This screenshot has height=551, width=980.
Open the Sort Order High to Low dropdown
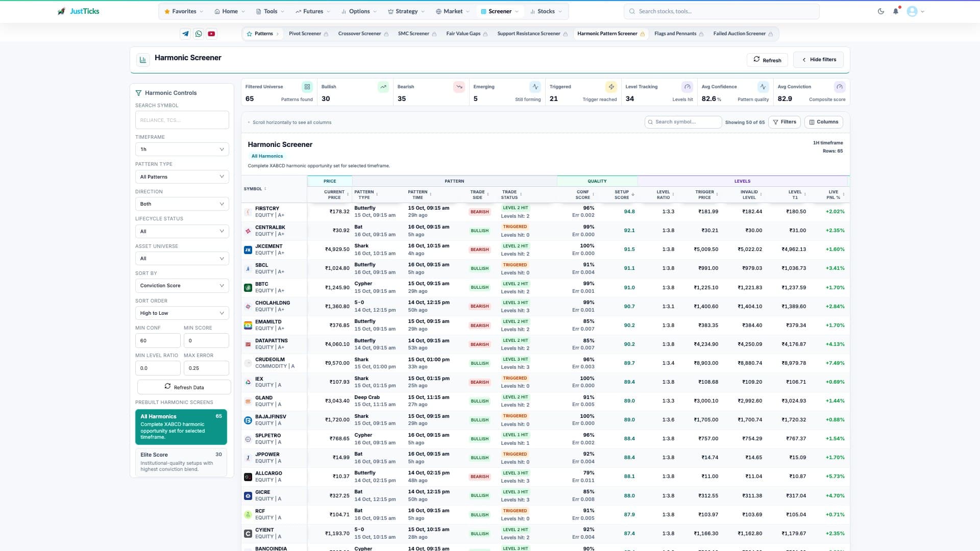pyautogui.click(x=182, y=313)
